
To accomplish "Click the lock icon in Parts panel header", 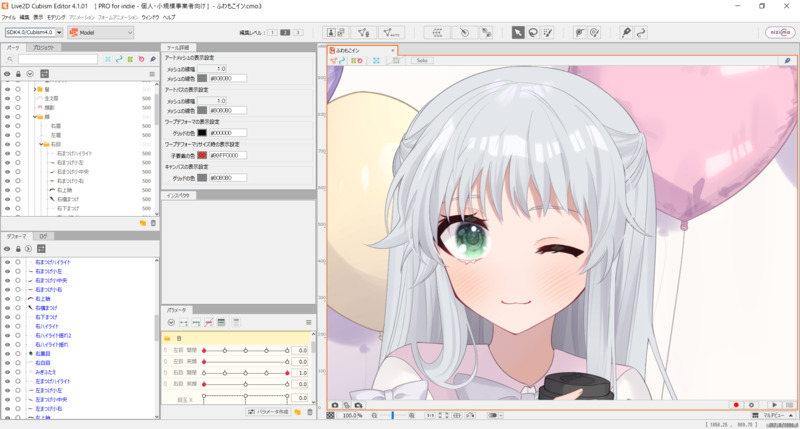I will [18, 74].
